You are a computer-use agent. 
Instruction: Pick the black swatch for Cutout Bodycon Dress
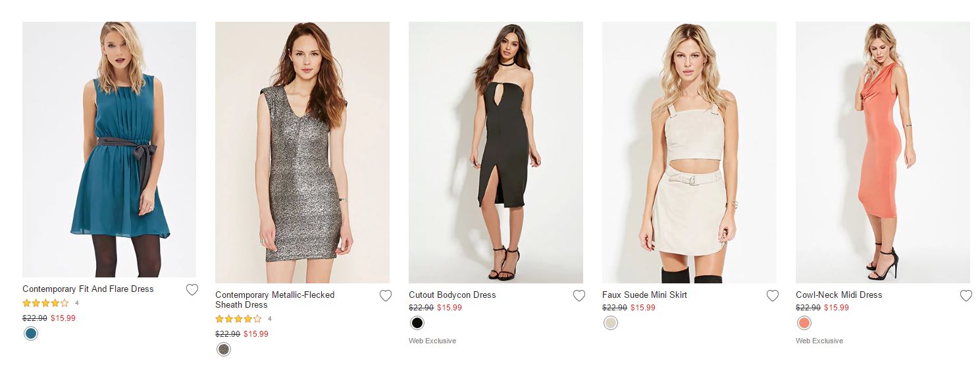pos(417,323)
